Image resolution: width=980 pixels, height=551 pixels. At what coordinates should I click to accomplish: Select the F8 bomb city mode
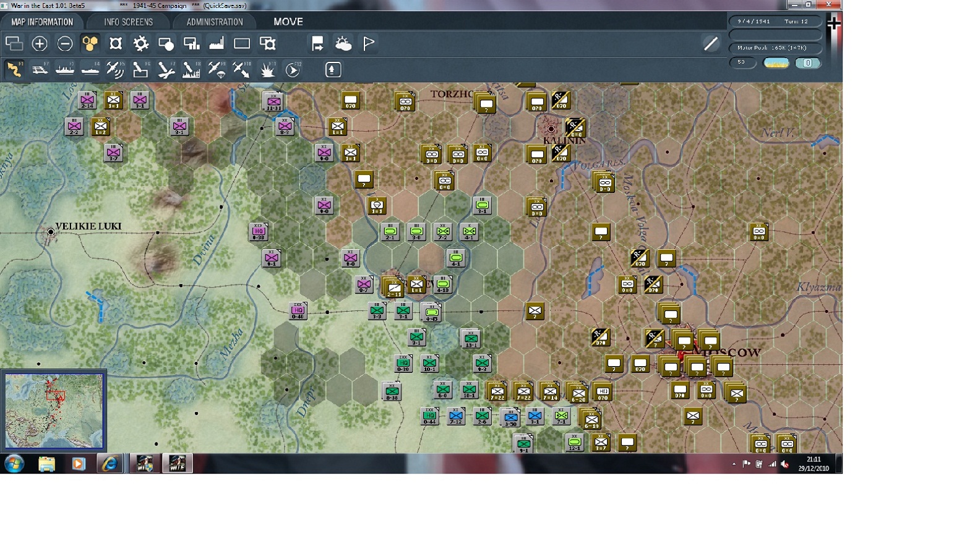(192, 69)
